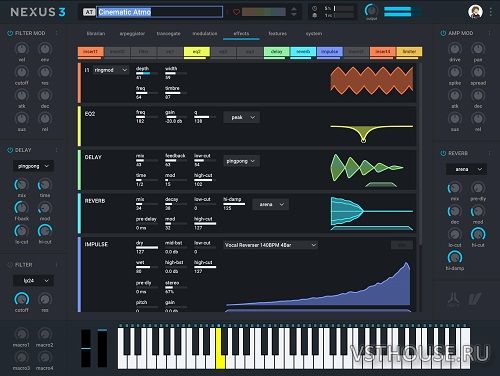The image size is (500, 376).
Task: Select the cyan reverb effect slot
Action: (x=303, y=52)
